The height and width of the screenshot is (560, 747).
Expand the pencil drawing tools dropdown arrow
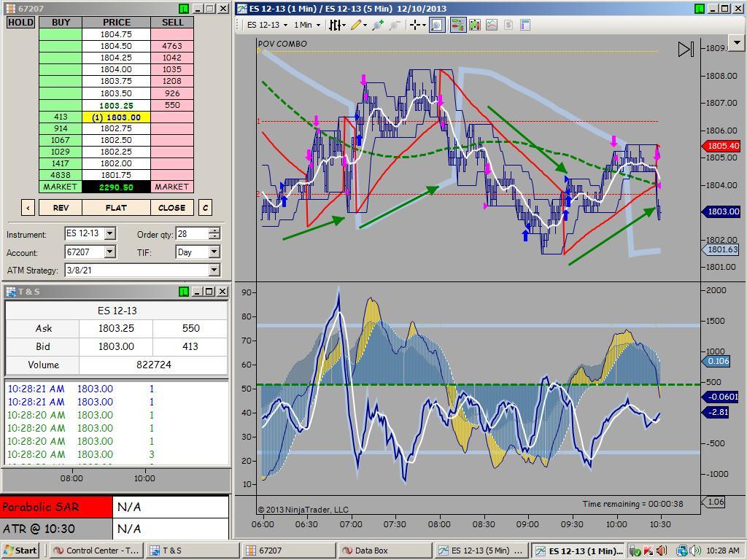tap(365, 26)
